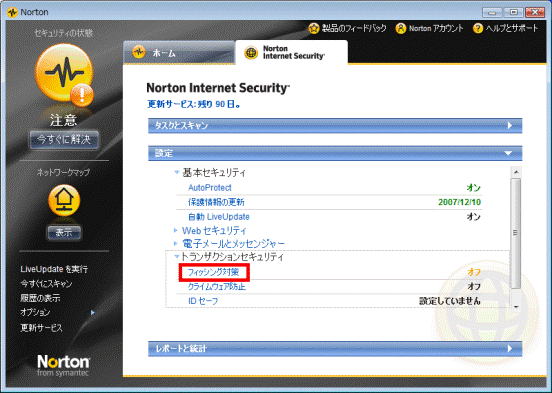Click LiveUpdate を実行 in sidebar
552x393 pixels.
[54, 269]
